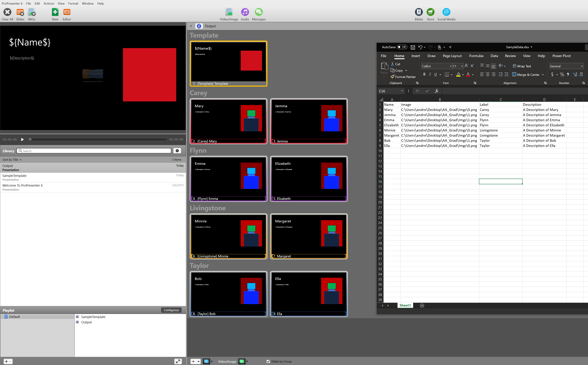Open the General number format dropdown

coord(582,66)
